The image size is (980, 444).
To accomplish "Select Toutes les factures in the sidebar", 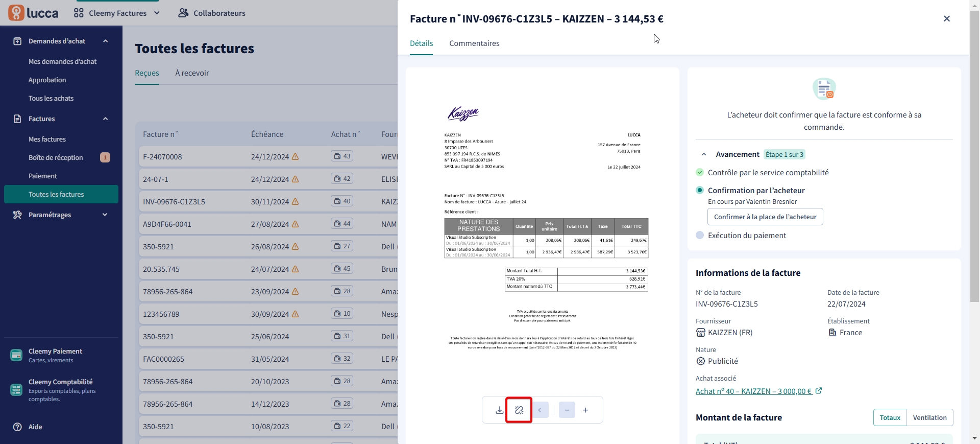I will 61,194.
